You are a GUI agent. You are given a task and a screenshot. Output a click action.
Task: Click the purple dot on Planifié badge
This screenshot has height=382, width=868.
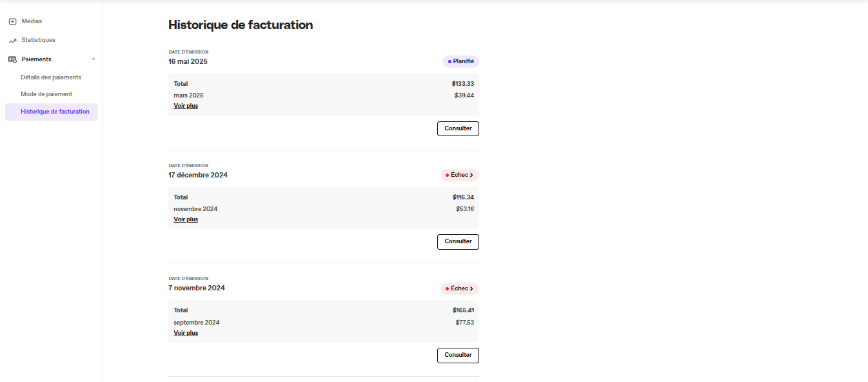(449, 62)
